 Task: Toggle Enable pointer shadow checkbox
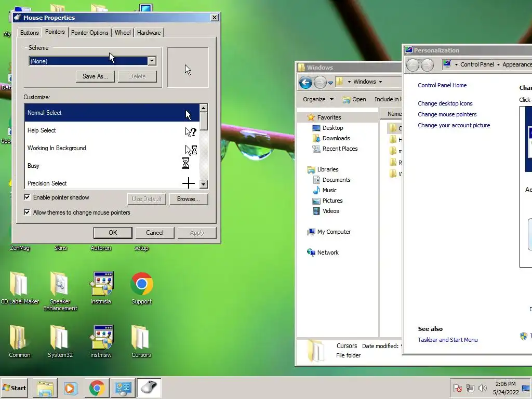click(27, 197)
